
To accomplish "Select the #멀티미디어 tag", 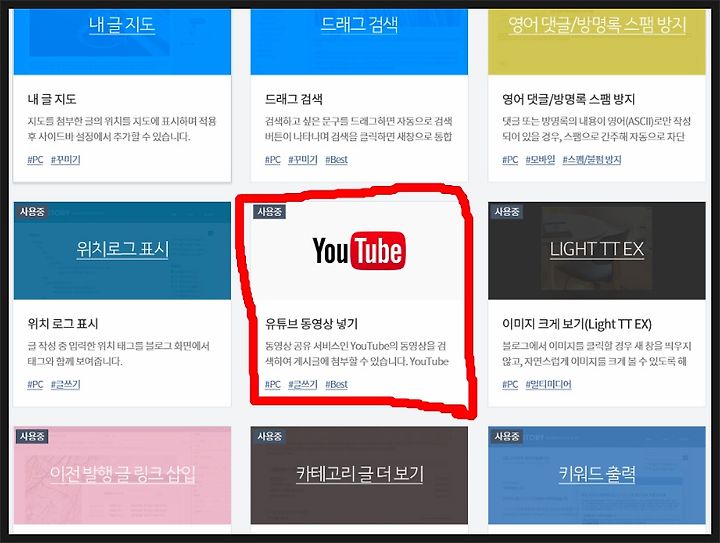I will (549, 384).
